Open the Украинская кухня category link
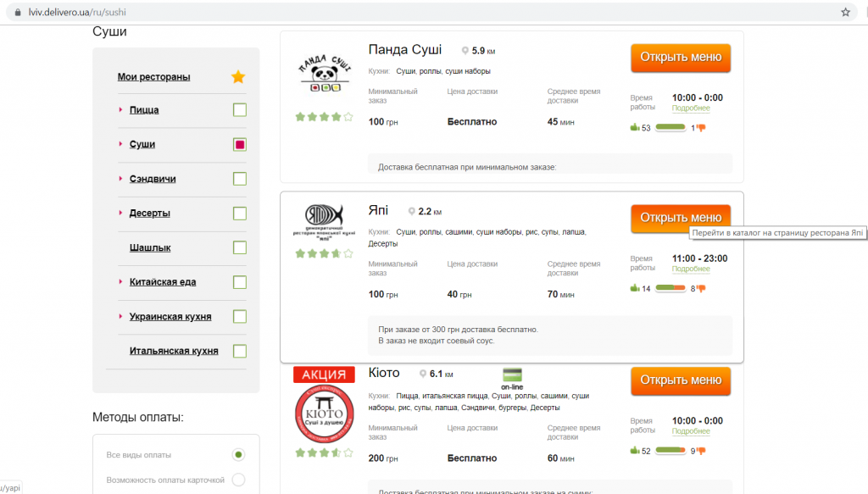The height and width of the screenshot is (494, 868). [x=170, y=316]
